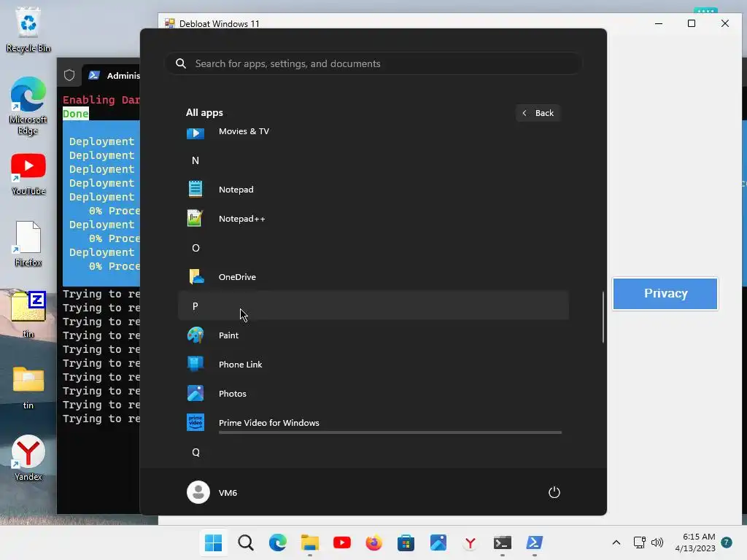This screenshot has width=747, height=560.
Task: Jump to letter N section header
Action: pos(196,160)
